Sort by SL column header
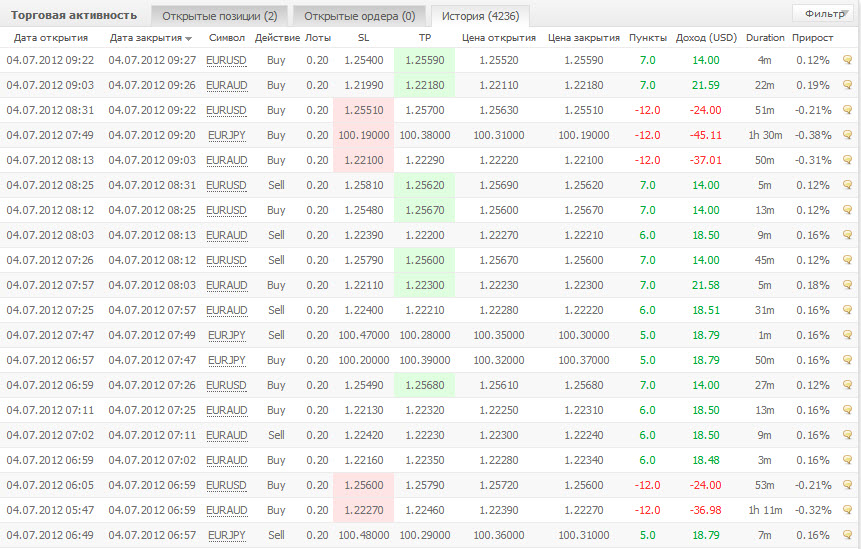This screenshot has width=861, height=549. tap(364, 38)
